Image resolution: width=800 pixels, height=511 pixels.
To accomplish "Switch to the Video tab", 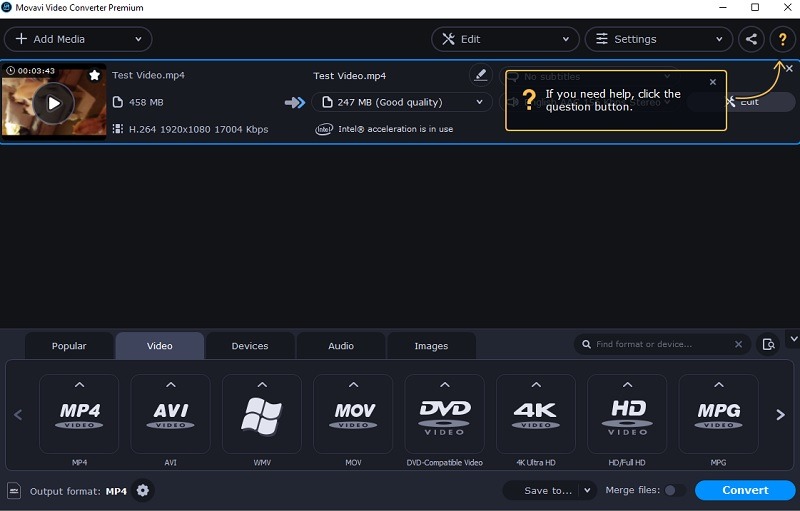I will [160, 346].
